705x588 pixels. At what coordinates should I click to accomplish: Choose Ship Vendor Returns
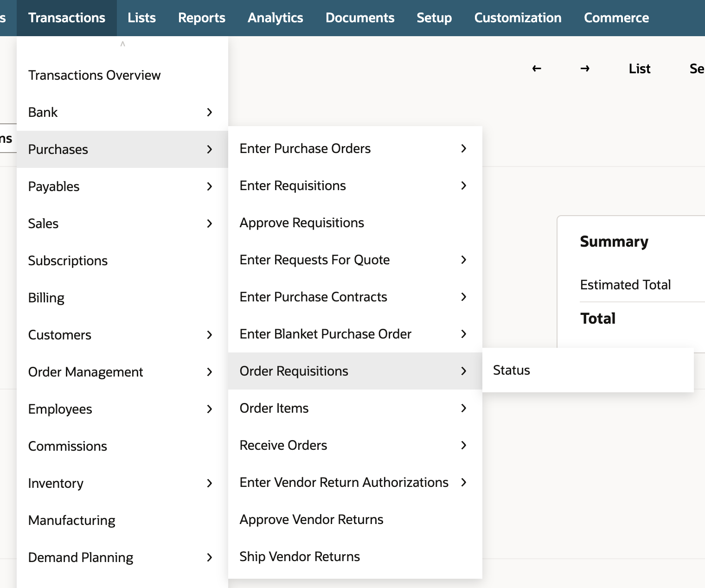(355, 556)
